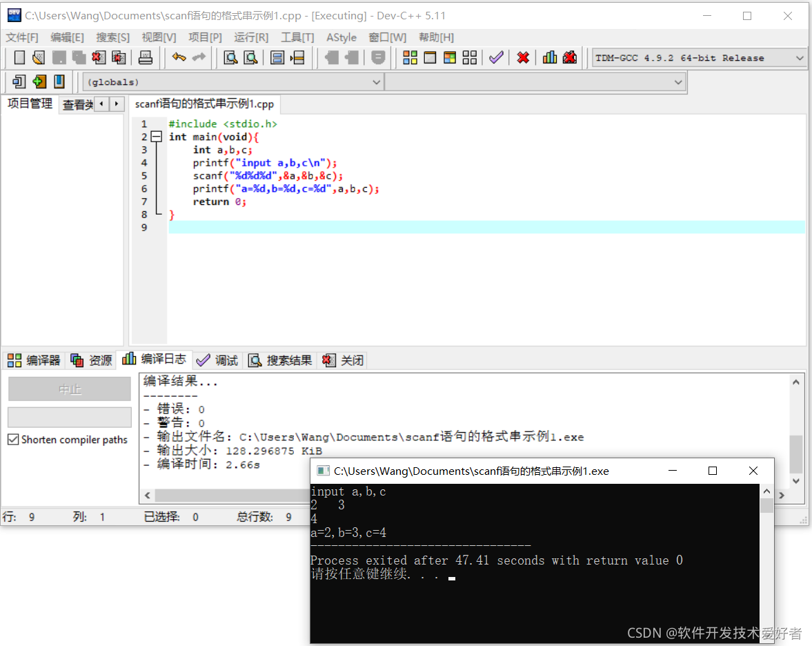Open the 项目[P] menu

[x=205, y=37]
